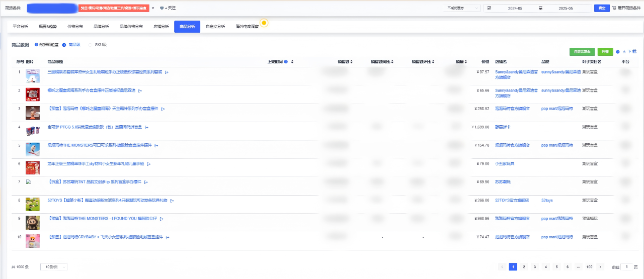Switch to the 品牌分析 tab
This screenshot has height=279, width=644.
[101, 26]
